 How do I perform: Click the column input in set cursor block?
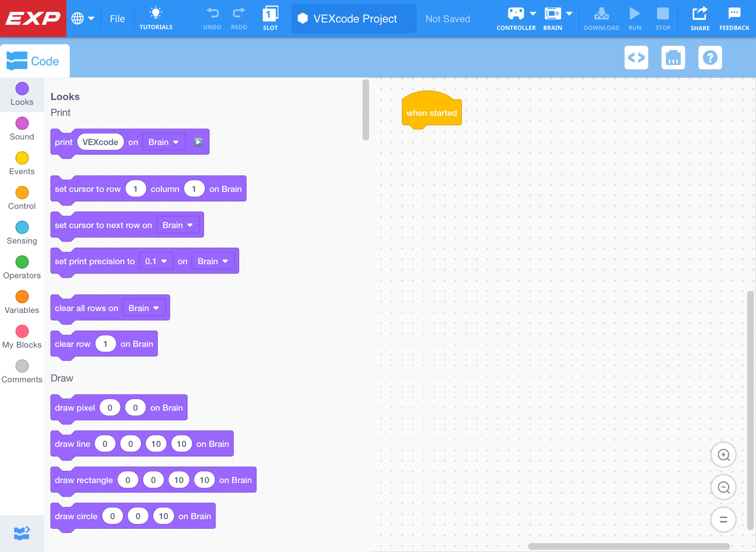(x=194, y=189)
